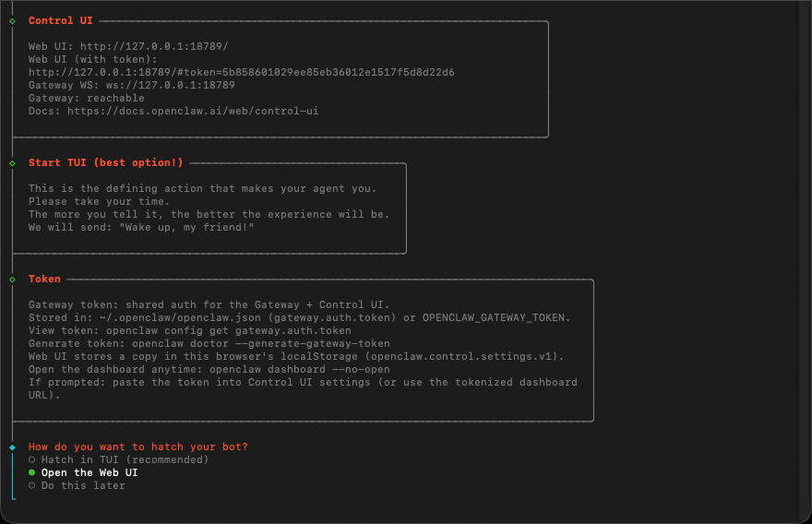The image size is (812, 524).
Task: Open the docs.openclaw.ai control-ui link
Action: tap(193, 111)
